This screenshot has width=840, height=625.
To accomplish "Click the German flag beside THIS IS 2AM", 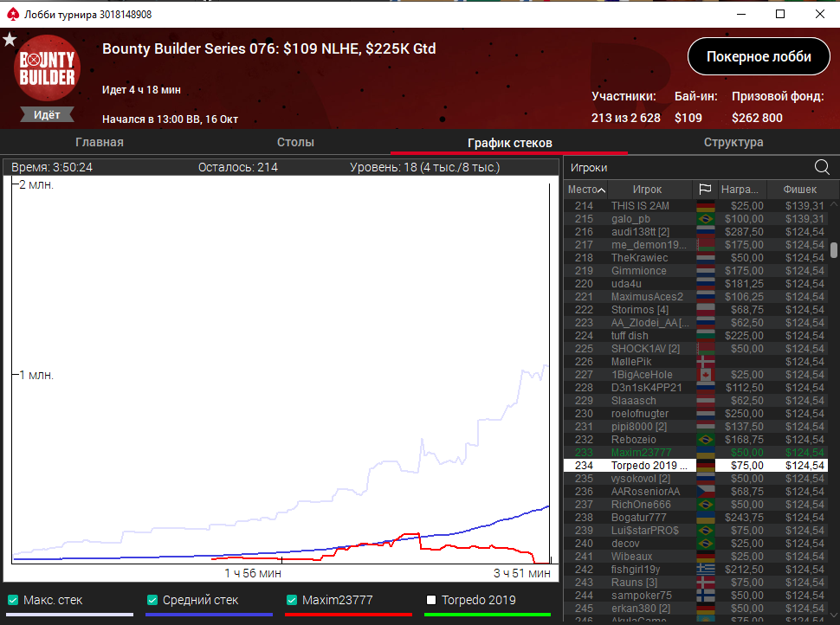I will pyautogui.click(x=706, y=206).
